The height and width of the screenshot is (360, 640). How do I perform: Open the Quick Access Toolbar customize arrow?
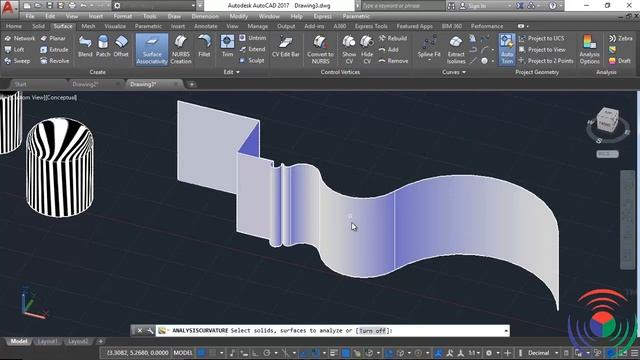(200, 6)
